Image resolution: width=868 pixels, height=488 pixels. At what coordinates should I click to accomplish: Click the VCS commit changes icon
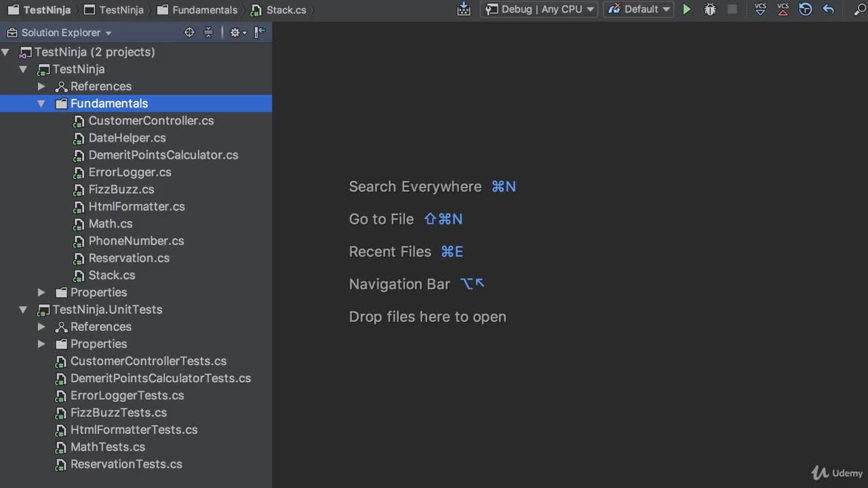783,9
